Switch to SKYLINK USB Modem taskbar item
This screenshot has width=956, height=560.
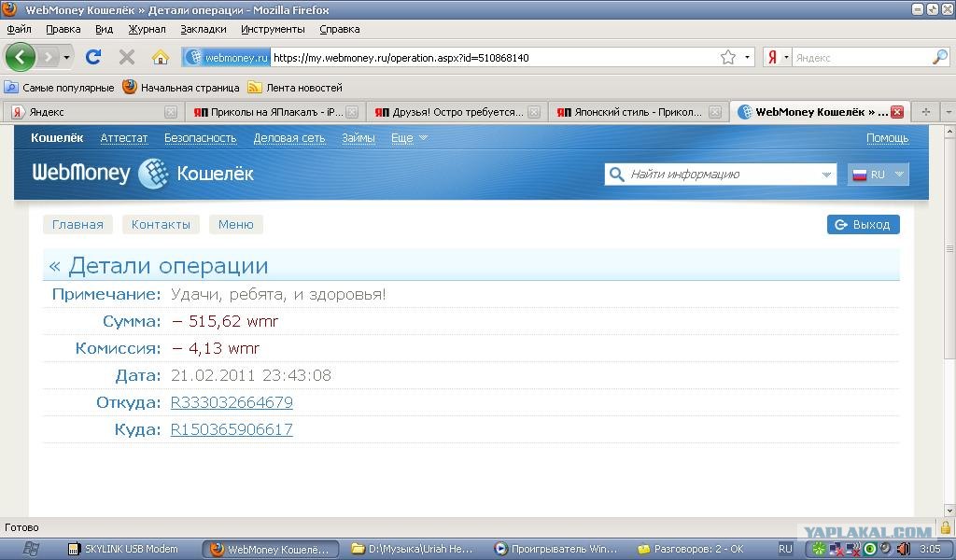click(x=124, y=549)
